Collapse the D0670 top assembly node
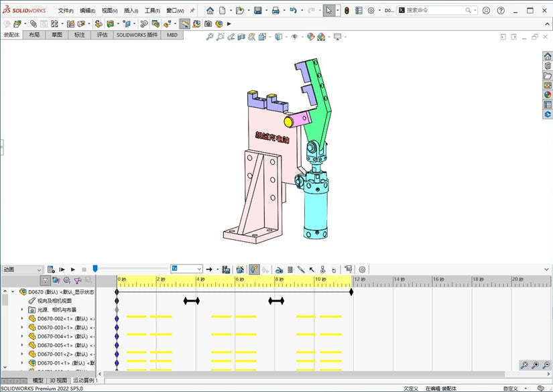The width and height of the screenshot is (553, 392). click(13, 292)
